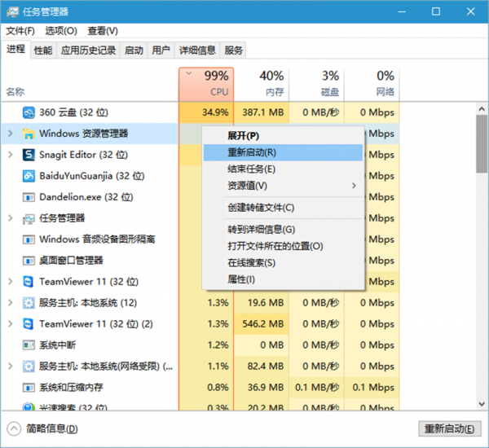Click the process list scrollbar thumb

click(482, 143)
